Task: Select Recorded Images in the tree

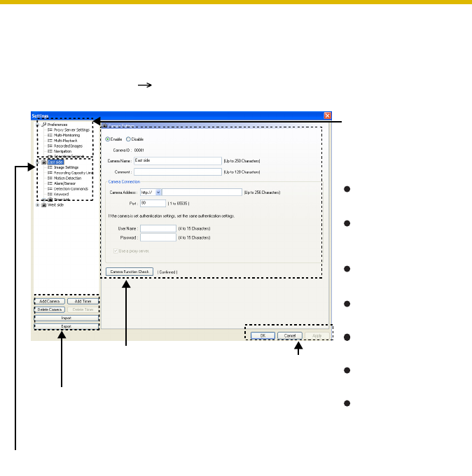Action: [x=67, y=146]
